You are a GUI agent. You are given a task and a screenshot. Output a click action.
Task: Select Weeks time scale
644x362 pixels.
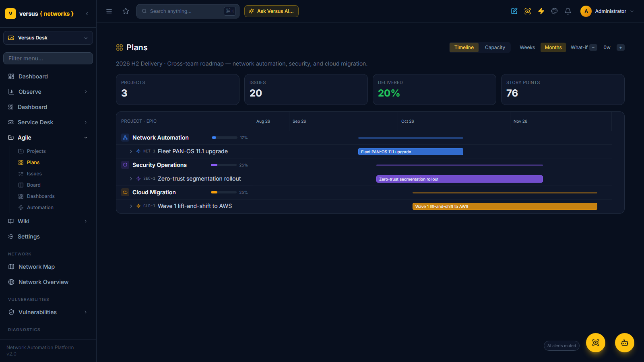[x=527, y=47]
